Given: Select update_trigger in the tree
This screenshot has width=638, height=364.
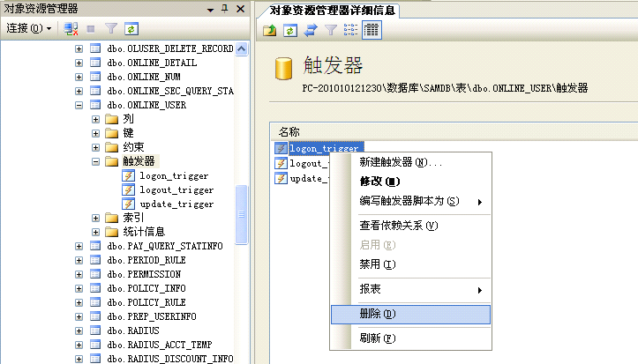Looking at the screenshot, I should coord(176,204).
